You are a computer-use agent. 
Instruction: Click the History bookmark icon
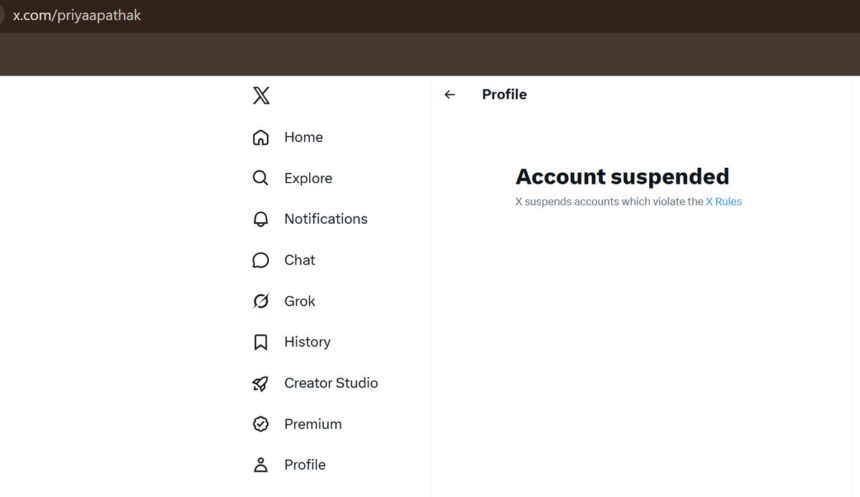(261, 342)
